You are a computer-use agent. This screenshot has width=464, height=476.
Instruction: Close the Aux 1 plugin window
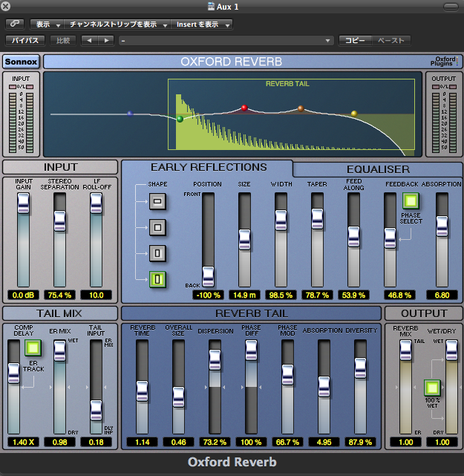[x=5, y=6]
